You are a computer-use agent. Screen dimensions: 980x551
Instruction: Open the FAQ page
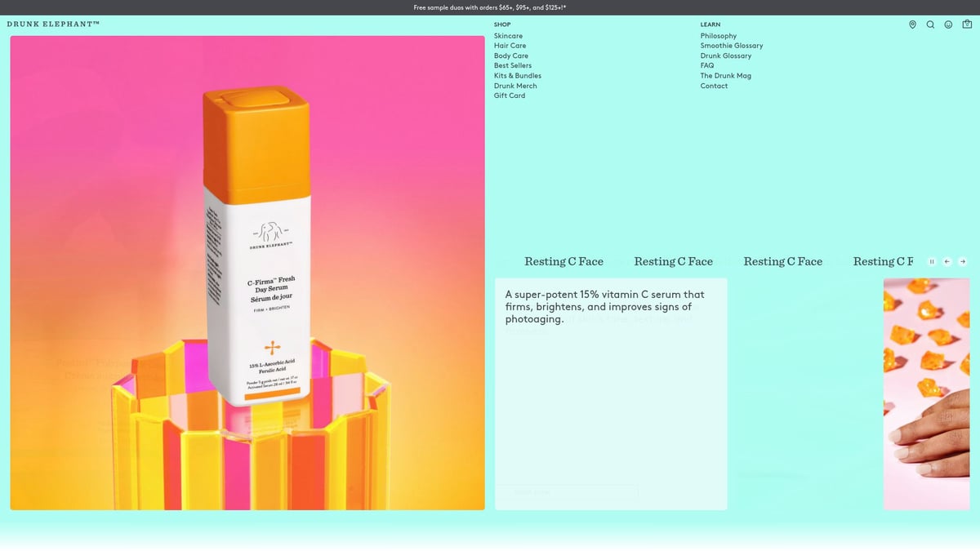coord(705,65)
